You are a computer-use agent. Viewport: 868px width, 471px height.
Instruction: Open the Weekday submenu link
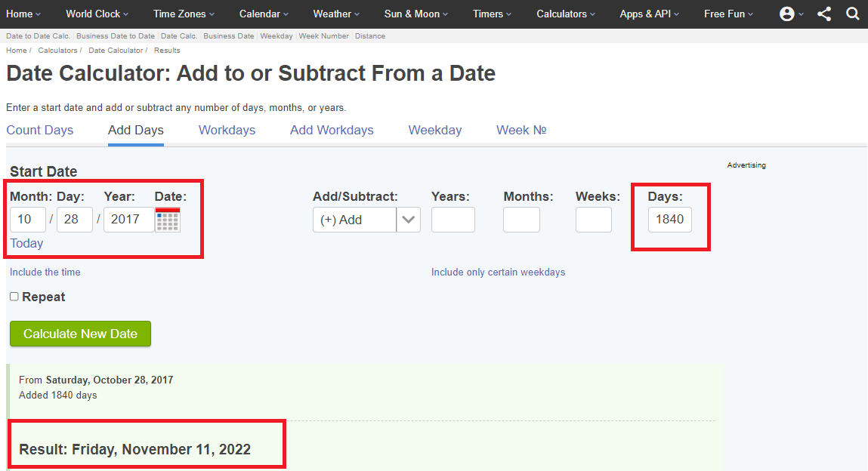[x=276, y=36]
